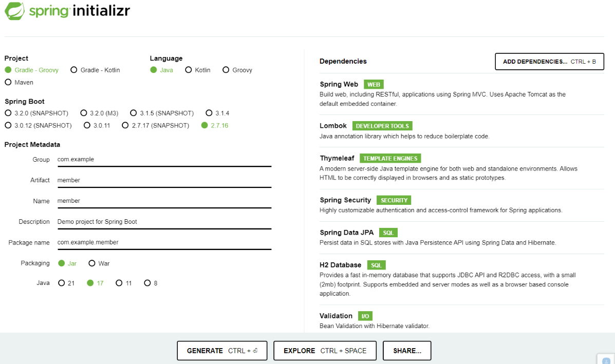Image resolution: width=615 pixels, height=364 pixels.
Task: Choose Spring Boot 3.0.12 (SNAPSHOT)
Action: [39, 125]
